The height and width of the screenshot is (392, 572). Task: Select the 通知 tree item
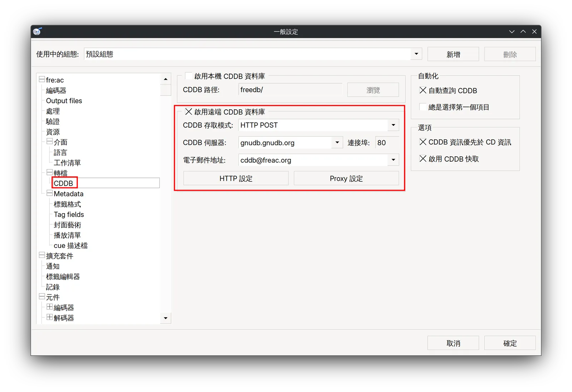[53, 266]
